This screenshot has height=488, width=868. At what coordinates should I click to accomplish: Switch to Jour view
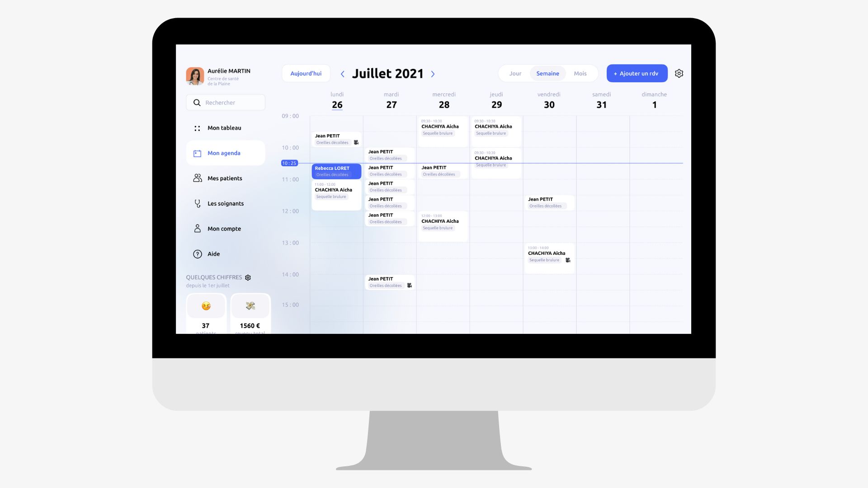[514, 73]
